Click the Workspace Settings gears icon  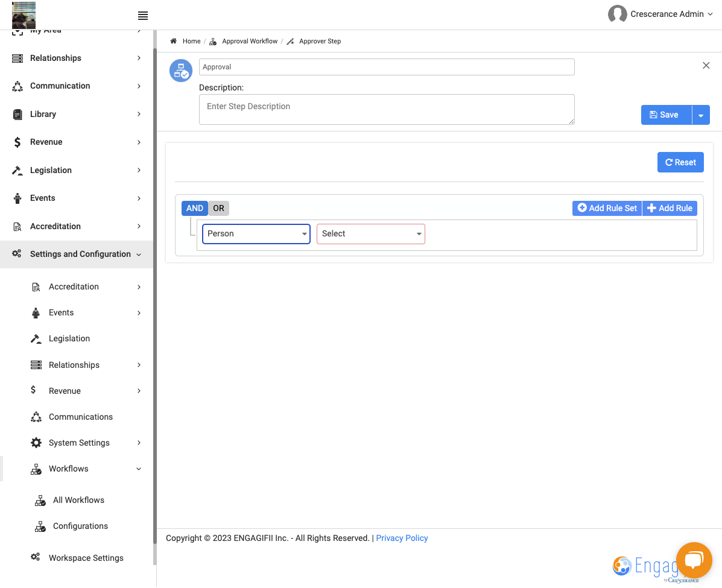click(x=36, y=557)
